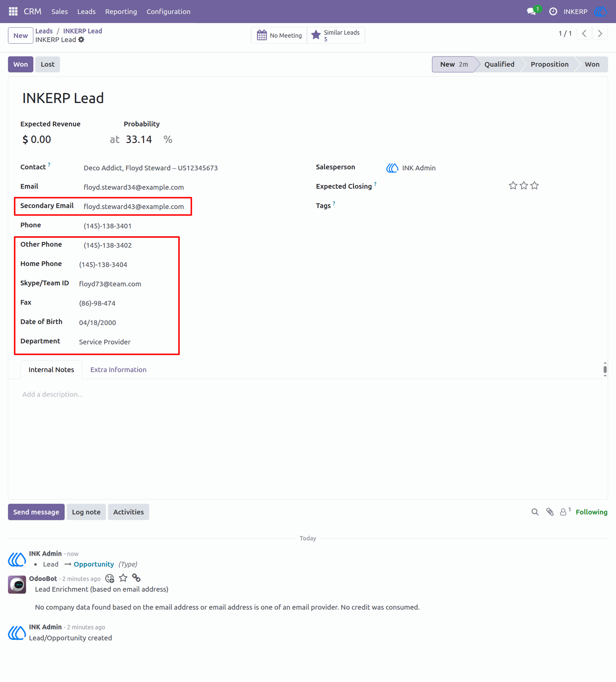Viewport: 616px width, 682px height.
Task: Click the Similar Leads star icon
Action: pyautogui.click(x=316, y=35)
